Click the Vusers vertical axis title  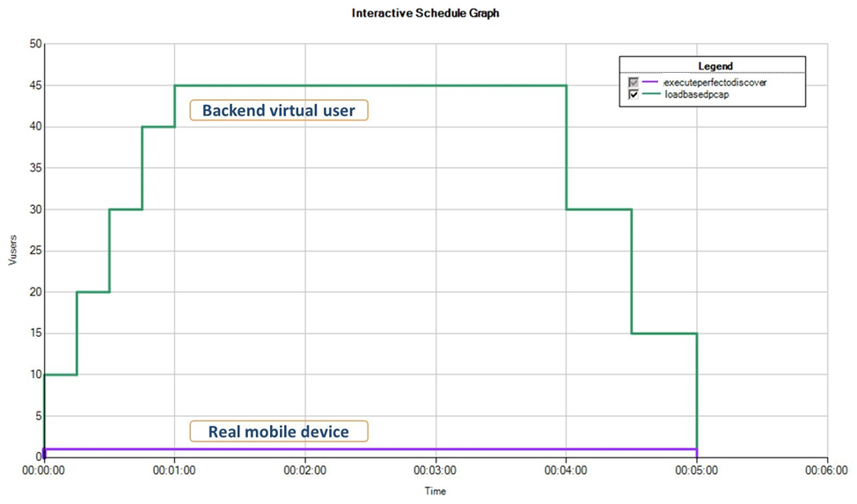pos(12,251)
